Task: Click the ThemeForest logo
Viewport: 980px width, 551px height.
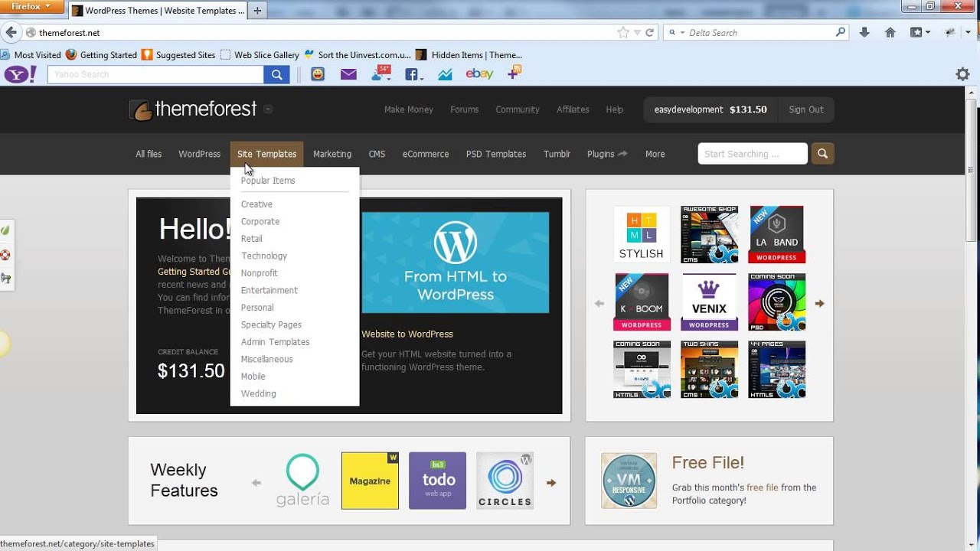Action: click(x=193, y=109)
